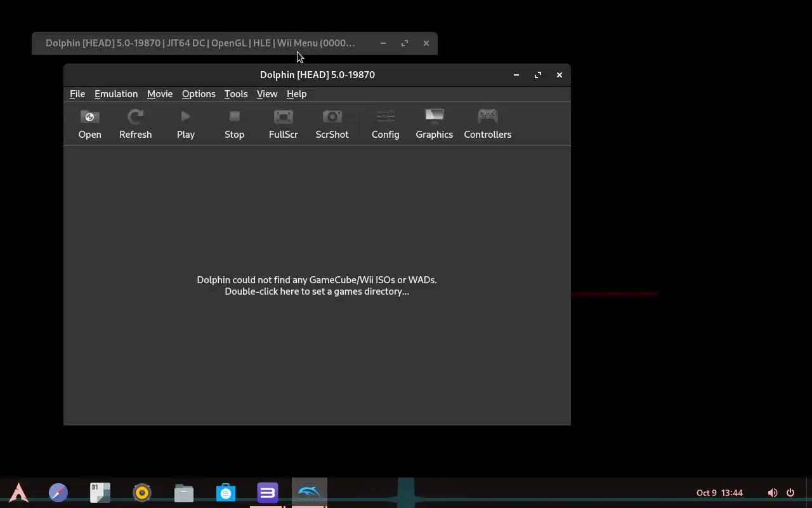The image size is (812, 508).
Task: Maximize the main Dolphin window
Action: pos(538,75)
